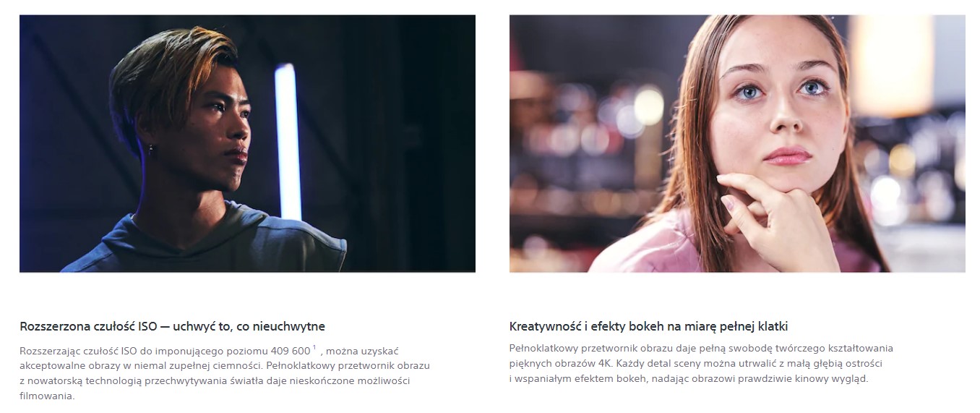The image size is (980, 413).
Task: Open the low-light portrait of the man
Action: (247, 143)
